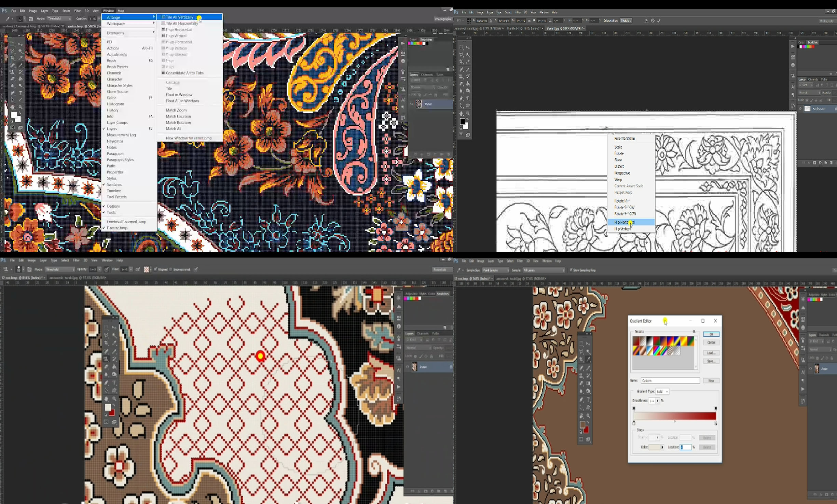The width and height of the screenshot is (837, 504).
Task: Select Flip Vertical in the transform context menu
Action: (x=622, y=229)
